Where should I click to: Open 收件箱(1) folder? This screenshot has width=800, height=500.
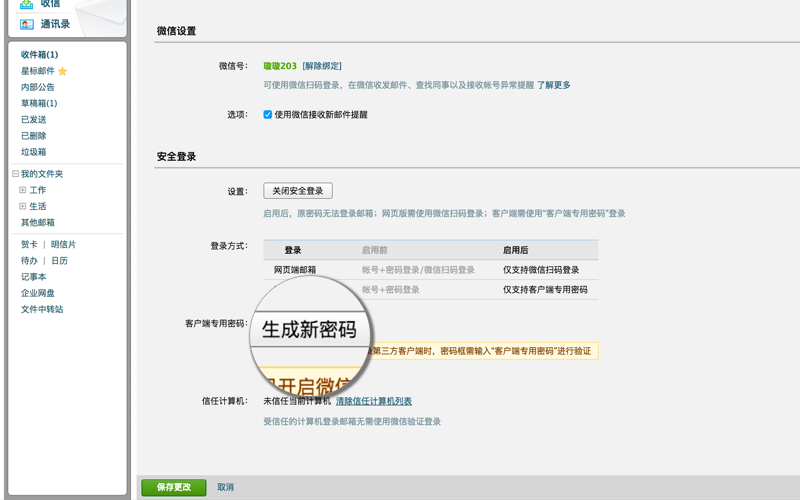pyautogui.click(x=39, y=54)
